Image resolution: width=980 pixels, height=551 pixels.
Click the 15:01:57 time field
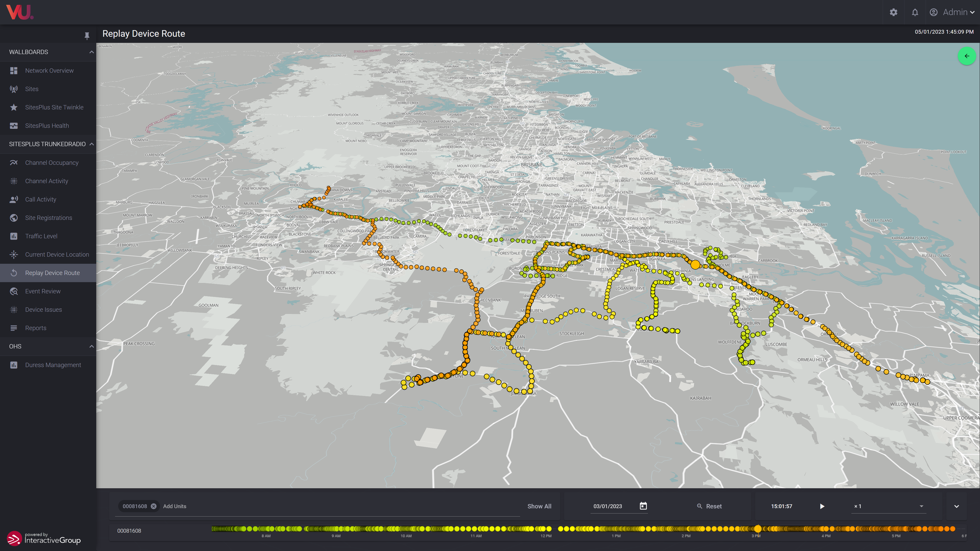click(781, 506)
